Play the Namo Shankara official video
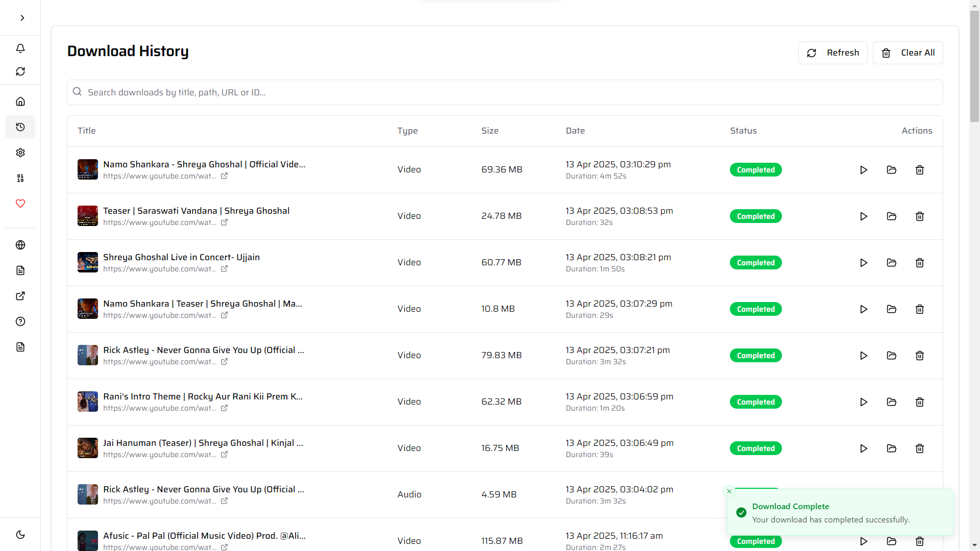 863,170
